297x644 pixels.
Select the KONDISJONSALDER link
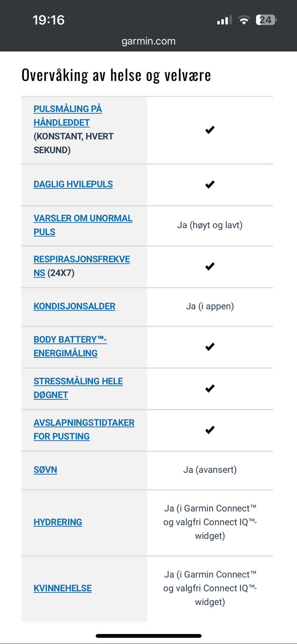pyautogui.click(x=75, y=306)
